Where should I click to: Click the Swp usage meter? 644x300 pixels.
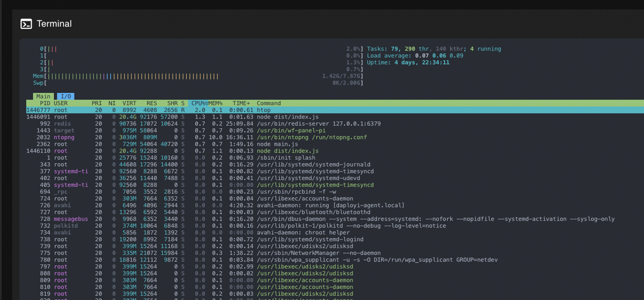tap(198, 83)
